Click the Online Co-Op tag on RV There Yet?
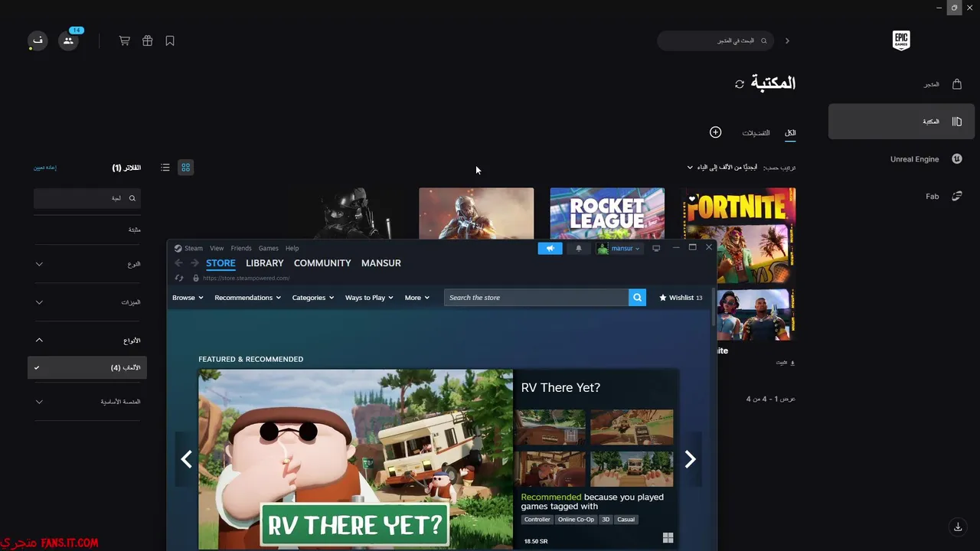Screen dimensions: 980x551 576,520
